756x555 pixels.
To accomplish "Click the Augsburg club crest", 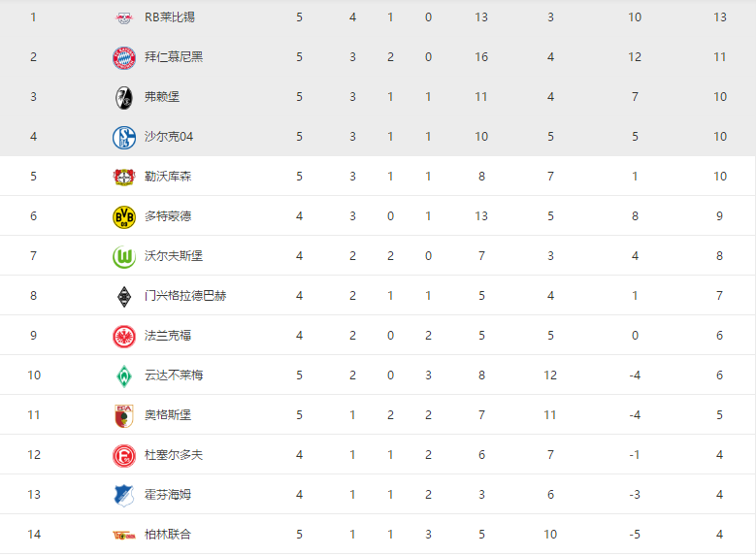I will [124, 415].
